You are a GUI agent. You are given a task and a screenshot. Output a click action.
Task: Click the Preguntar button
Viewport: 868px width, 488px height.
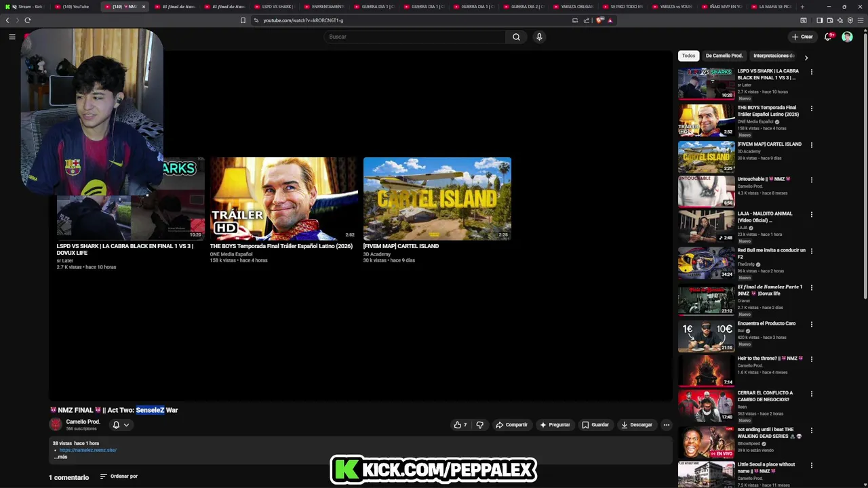pos(555,425)
